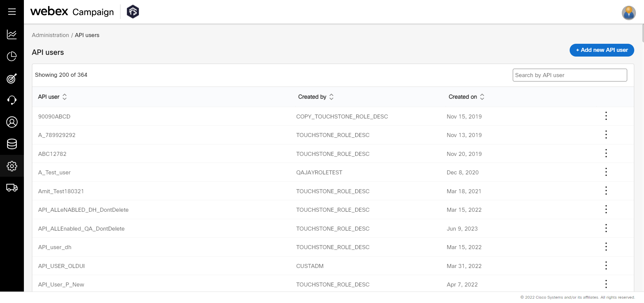Open actions menu for API_user_dh row
This screenshot has width=644, height=303.
click(606, 247)
